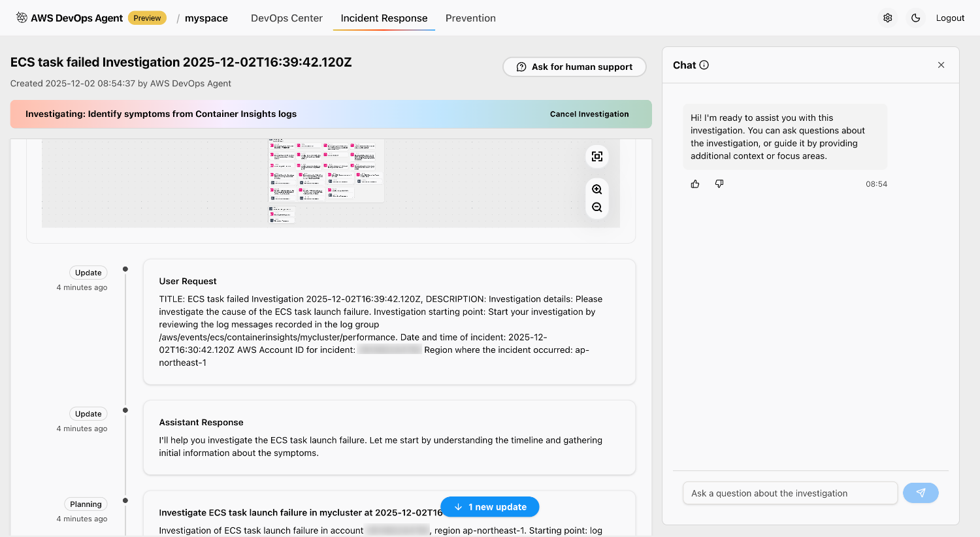Zoom in on the investigation graph

click(x=597, y=189)
